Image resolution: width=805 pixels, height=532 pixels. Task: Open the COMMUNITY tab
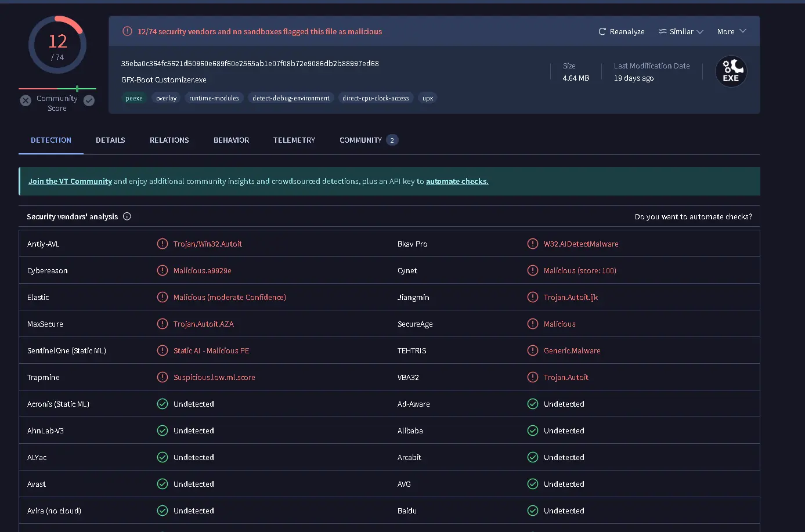(369, 140)
